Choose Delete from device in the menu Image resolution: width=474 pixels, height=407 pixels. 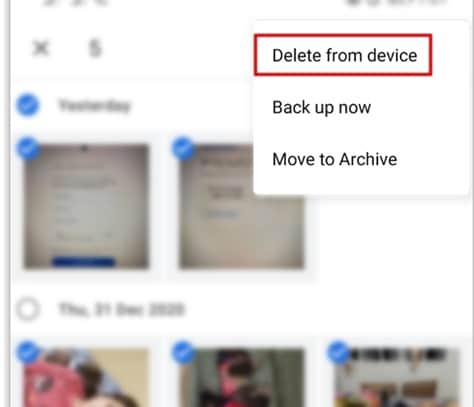[x=345, y=55]
